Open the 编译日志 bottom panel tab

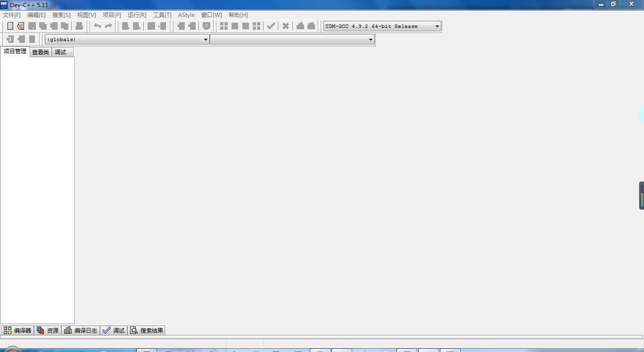(x=81, y=330)
